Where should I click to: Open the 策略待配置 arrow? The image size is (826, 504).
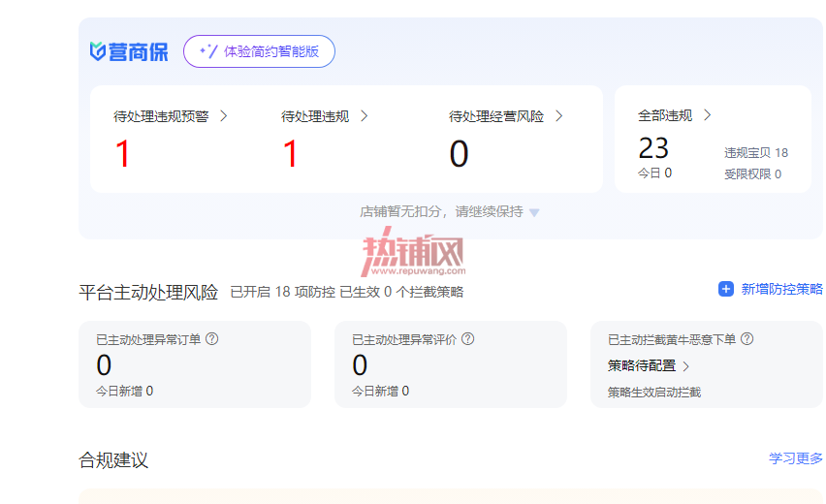(685, 366)
